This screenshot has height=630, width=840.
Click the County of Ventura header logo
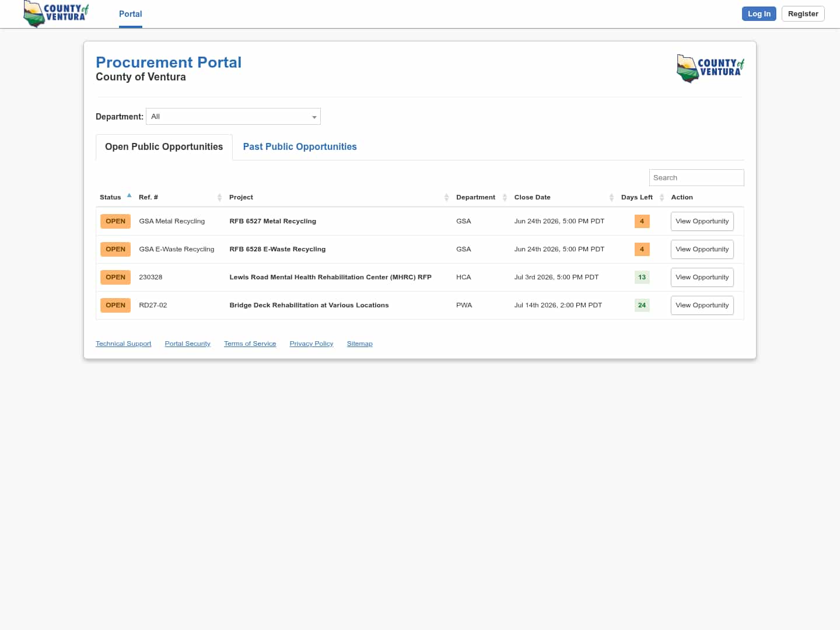click(56, 14)
